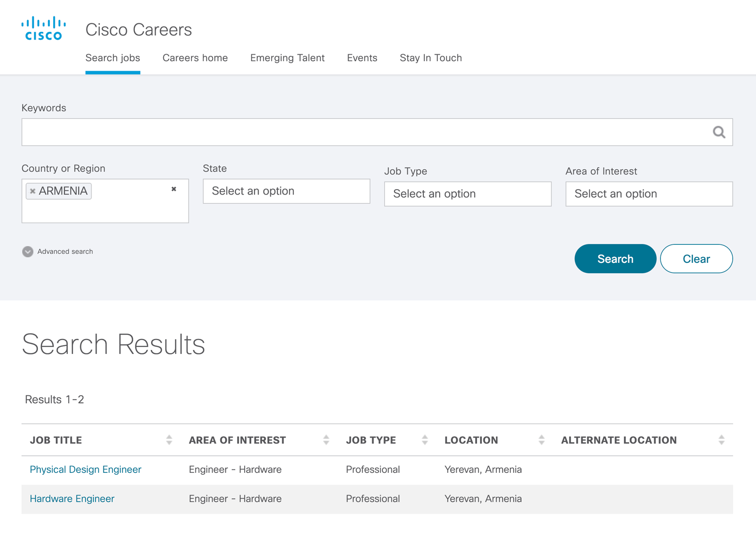This screenshot has width=756, height=542.
Task: Sort results by Area of Interest
Action: (x=326, y=440)
